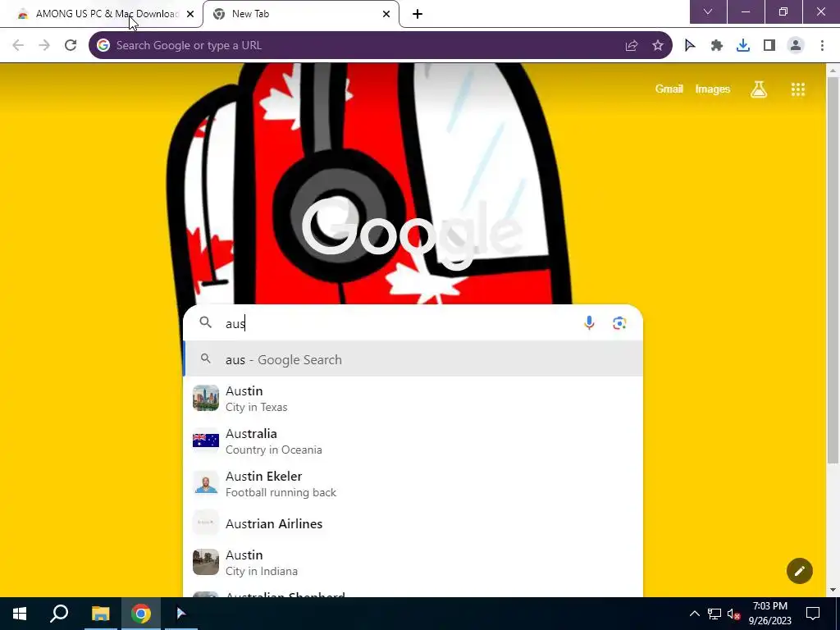Open Chrome's three-dot menu
This screenshot has width=840, height=630.
pyautogui.click(x=822, y=46)
